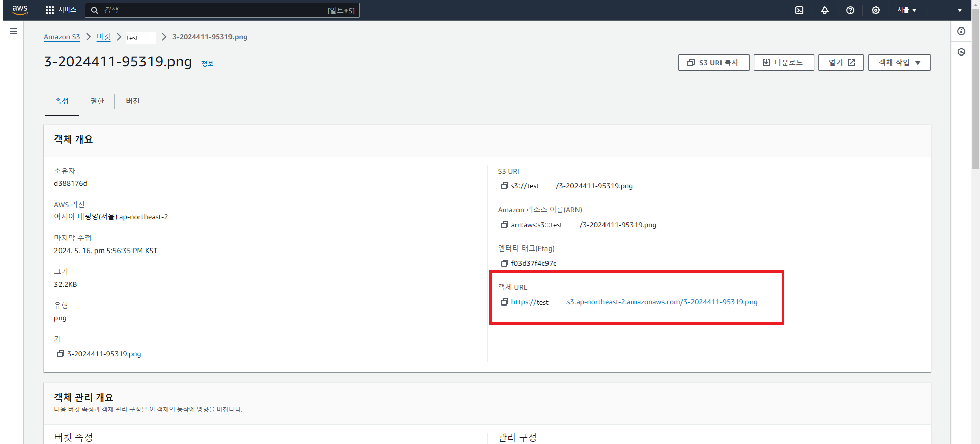Screen dimensions: 980x444
Task: Open the settings gear icon
Action: (876, 10)
